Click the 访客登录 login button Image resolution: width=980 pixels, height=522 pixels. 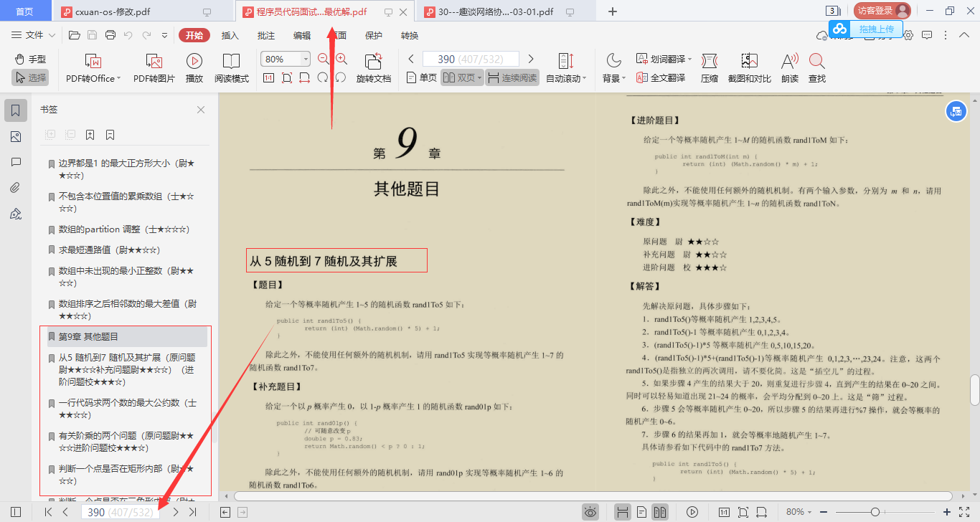pos(882,11)
